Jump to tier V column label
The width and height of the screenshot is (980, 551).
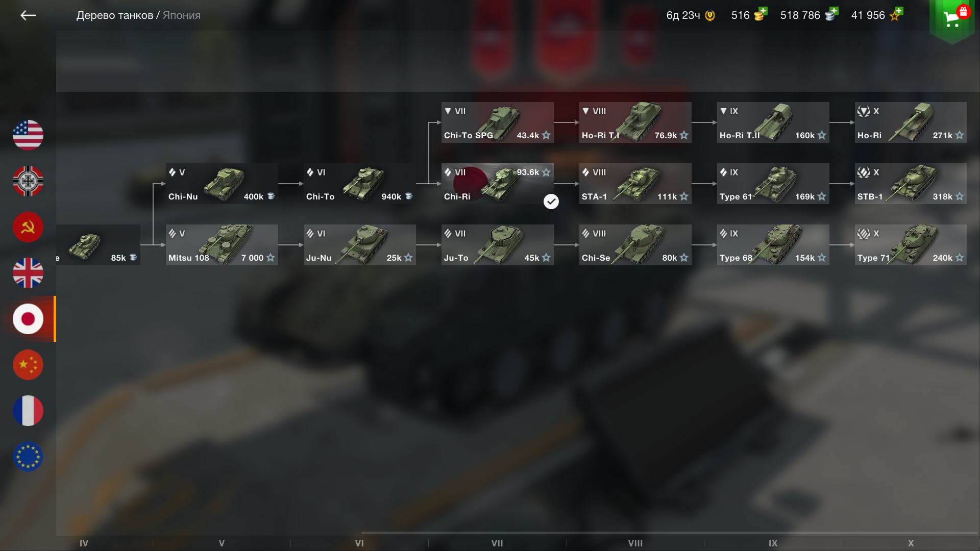222,543
